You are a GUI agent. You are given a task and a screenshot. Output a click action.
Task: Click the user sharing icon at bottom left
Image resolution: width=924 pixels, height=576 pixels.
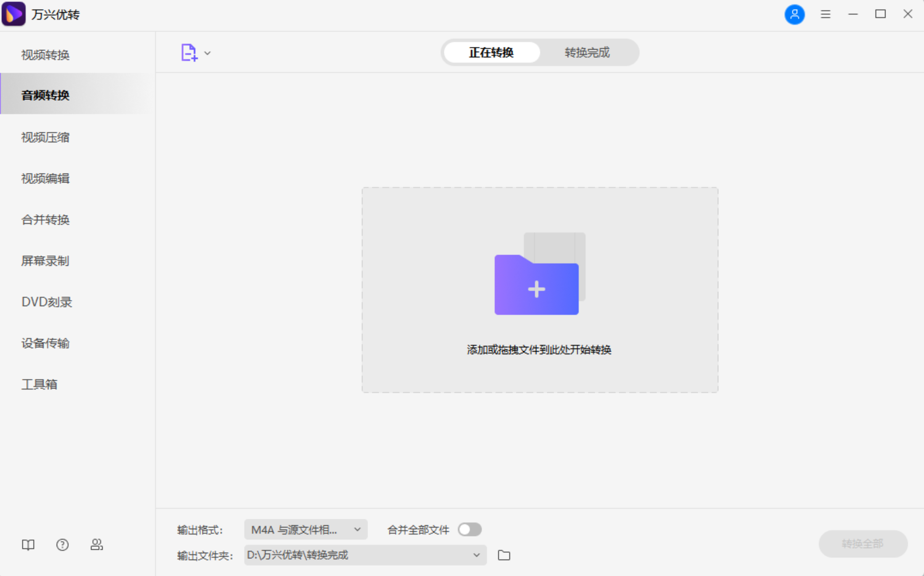97,545
